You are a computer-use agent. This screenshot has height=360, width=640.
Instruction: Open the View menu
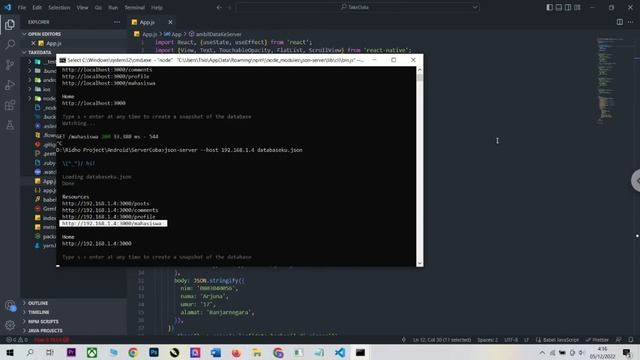(82, 7)
